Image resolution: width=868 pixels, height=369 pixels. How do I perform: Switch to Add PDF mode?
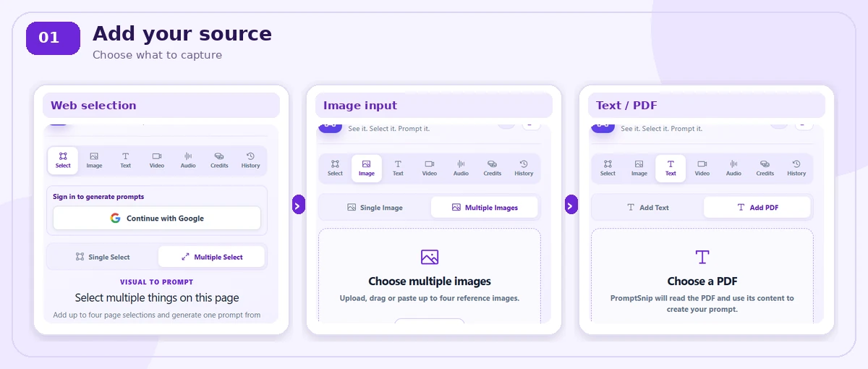[x=757, y=208]
